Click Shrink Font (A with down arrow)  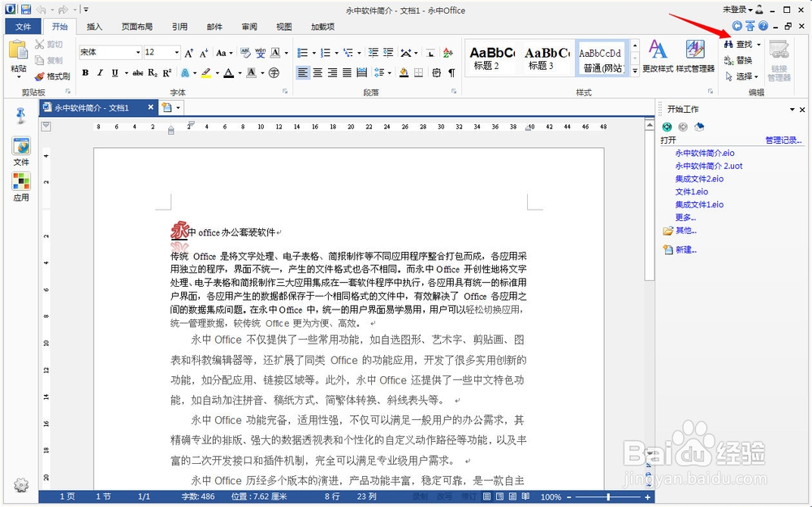pos(204,52)
